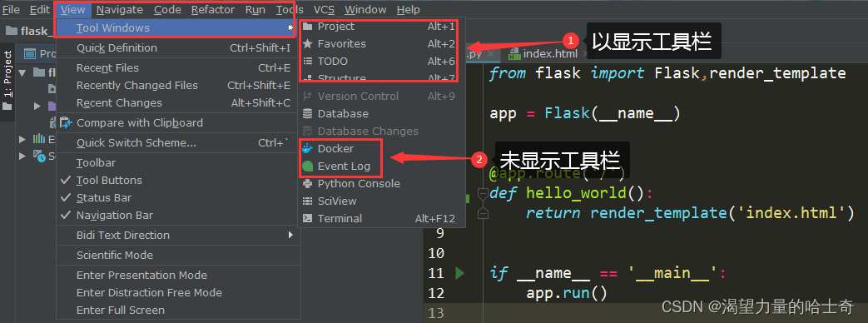The height and width of the screenshot is (323, 868).
Task: Open the Edit menu
Action: coord(39,9)
